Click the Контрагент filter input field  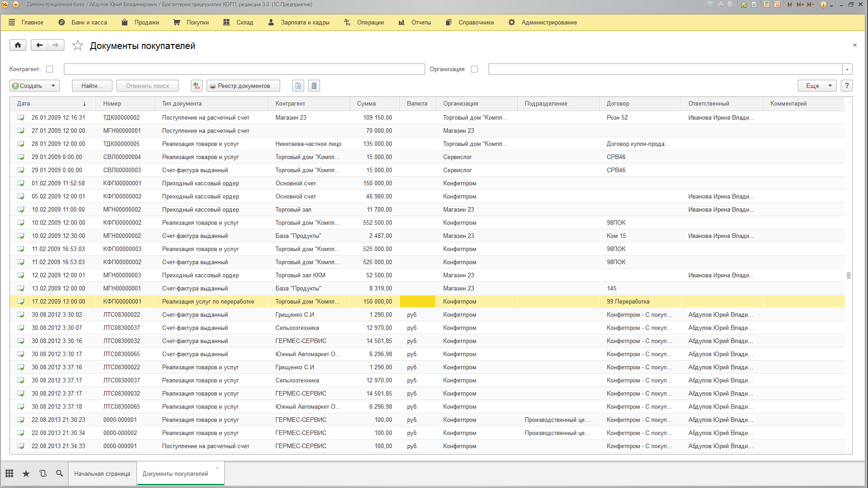pos(244,69)
